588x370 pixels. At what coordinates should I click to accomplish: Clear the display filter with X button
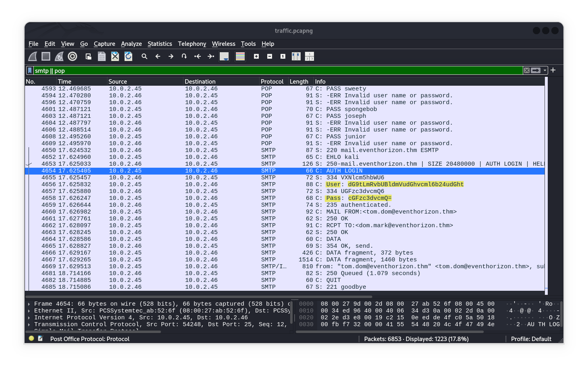click(x=526, y=70)
